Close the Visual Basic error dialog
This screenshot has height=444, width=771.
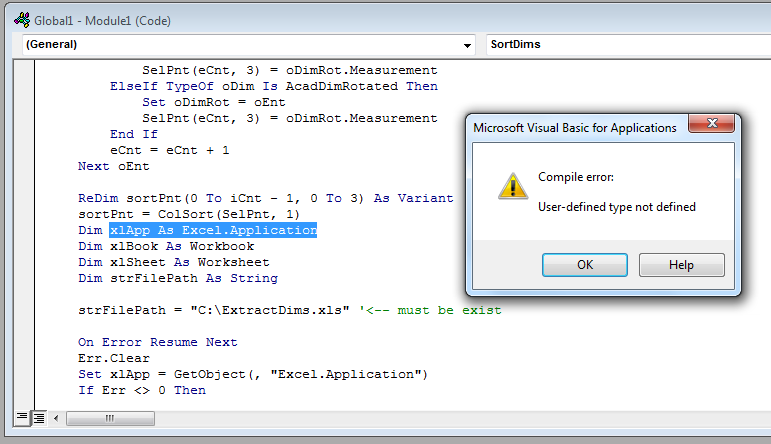[712, 123]
